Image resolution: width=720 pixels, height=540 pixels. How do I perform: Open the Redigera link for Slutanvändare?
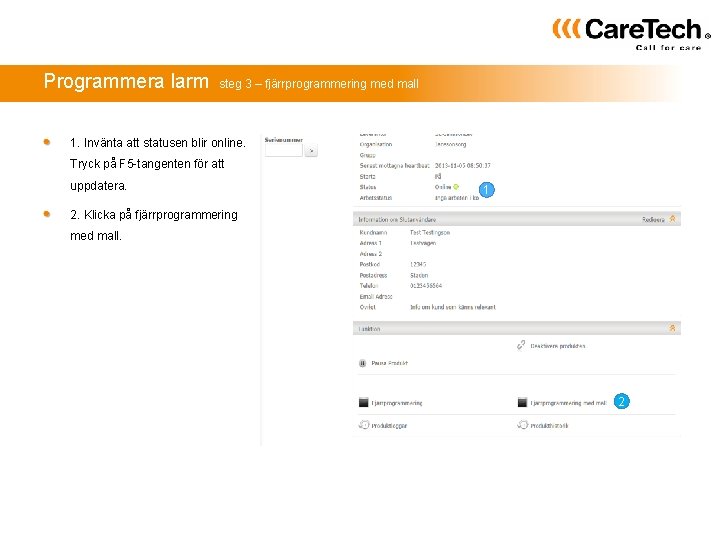click(653, 219)
